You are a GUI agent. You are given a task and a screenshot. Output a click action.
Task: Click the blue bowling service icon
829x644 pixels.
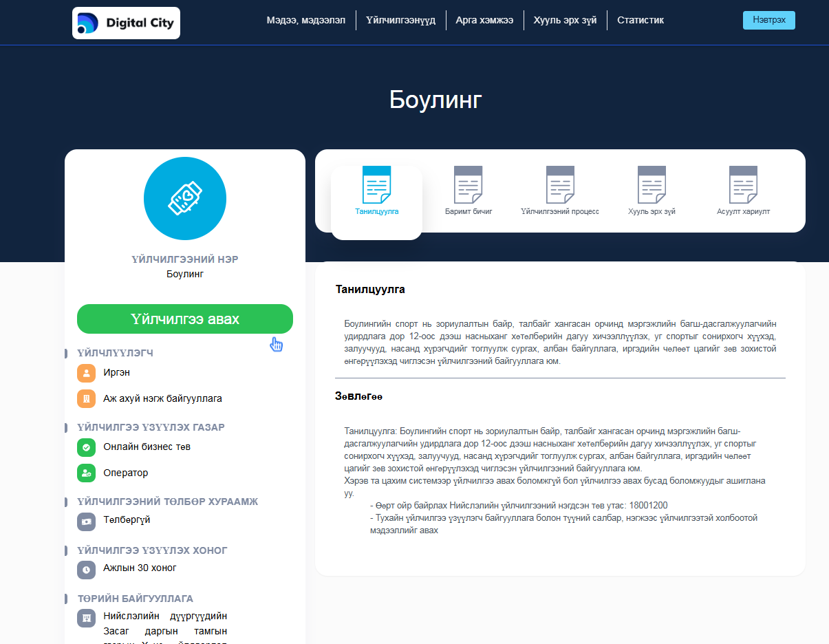pyautogui.click(x=184, y=199)
